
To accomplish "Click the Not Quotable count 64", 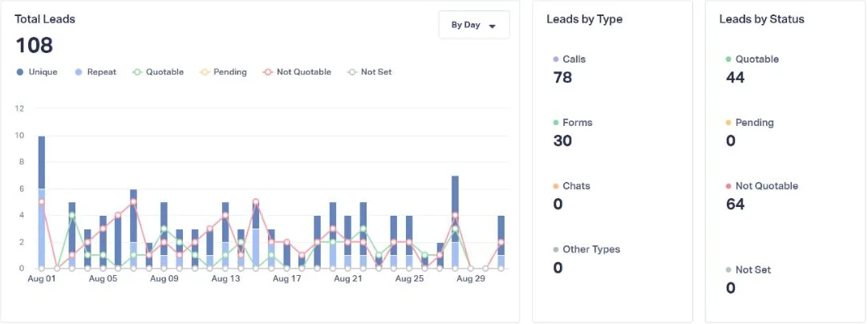I will pos(735,205).
